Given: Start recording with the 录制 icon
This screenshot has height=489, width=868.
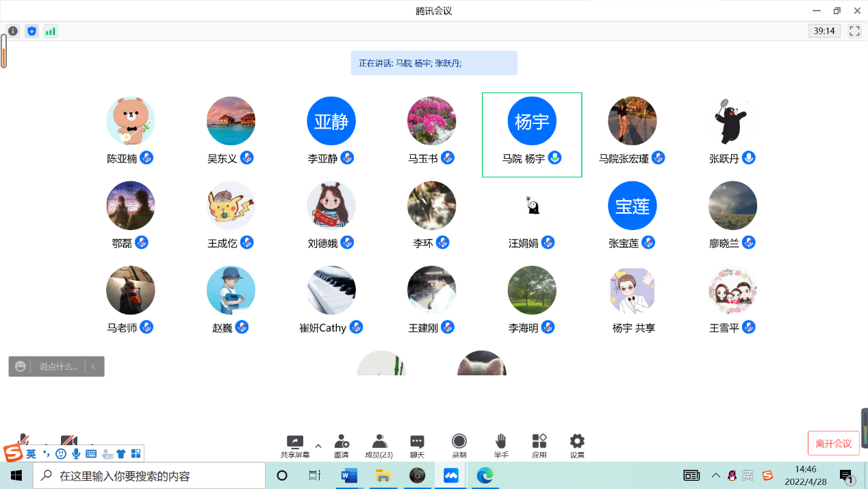Looking at the screenshot, I should [459, 441].
